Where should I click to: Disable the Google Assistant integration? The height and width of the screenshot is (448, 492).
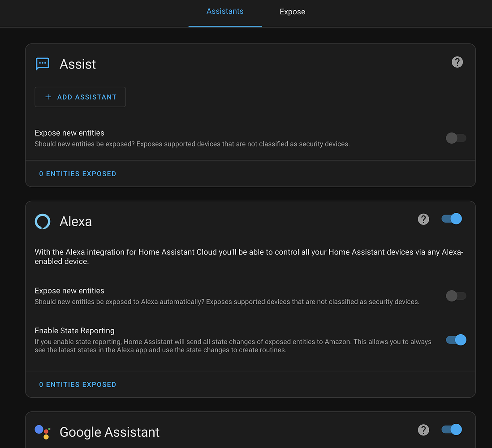tap(451, 429)
